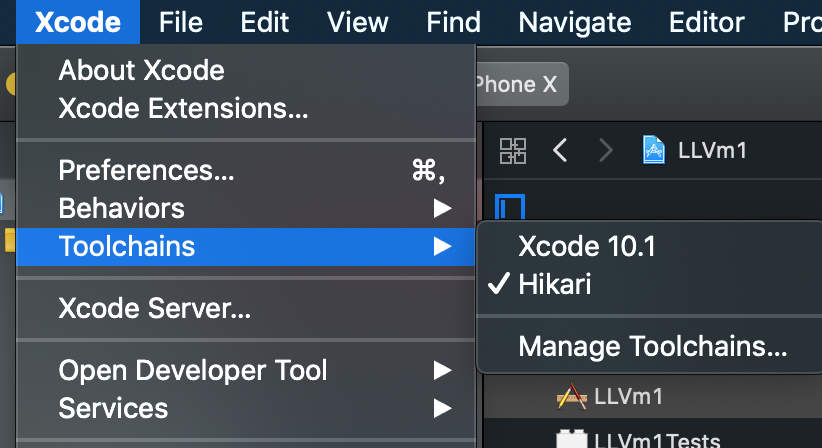This screenshot has height=448, width=822.
Task: Open the Navigate menu
Action: pos(575,22)
